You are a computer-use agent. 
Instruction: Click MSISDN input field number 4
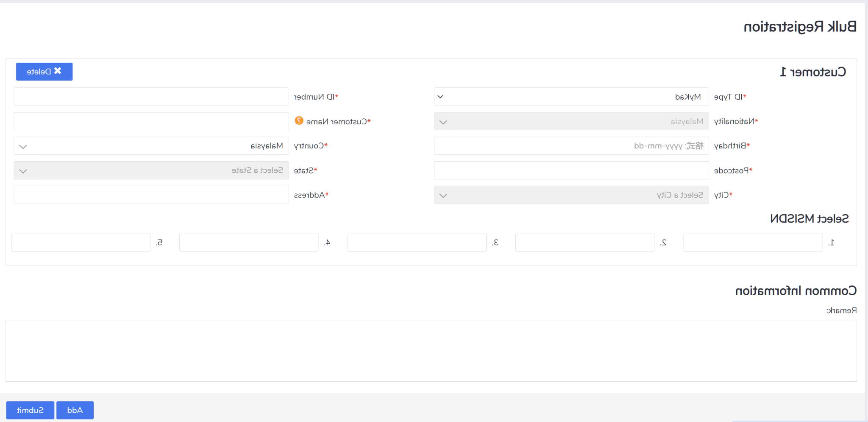[x=249, y=243]
